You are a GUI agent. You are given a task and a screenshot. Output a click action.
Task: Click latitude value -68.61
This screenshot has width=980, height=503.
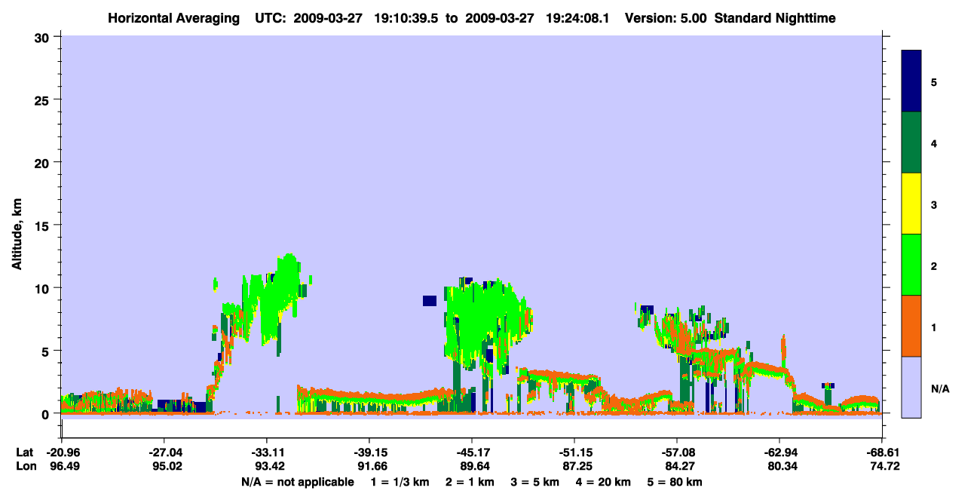pyautogui.click(x=881, y=452)
